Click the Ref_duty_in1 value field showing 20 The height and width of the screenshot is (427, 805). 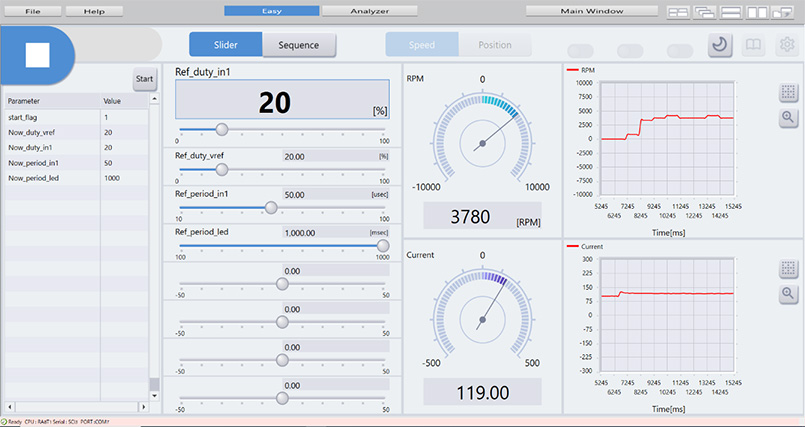282,99
